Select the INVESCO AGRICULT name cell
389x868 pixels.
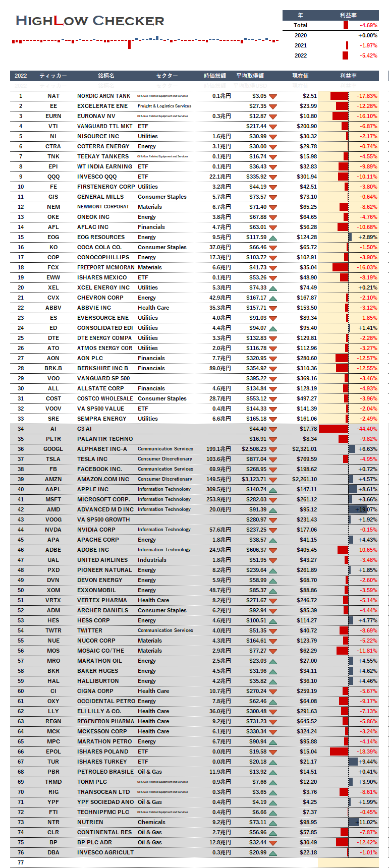click(105, 852)
